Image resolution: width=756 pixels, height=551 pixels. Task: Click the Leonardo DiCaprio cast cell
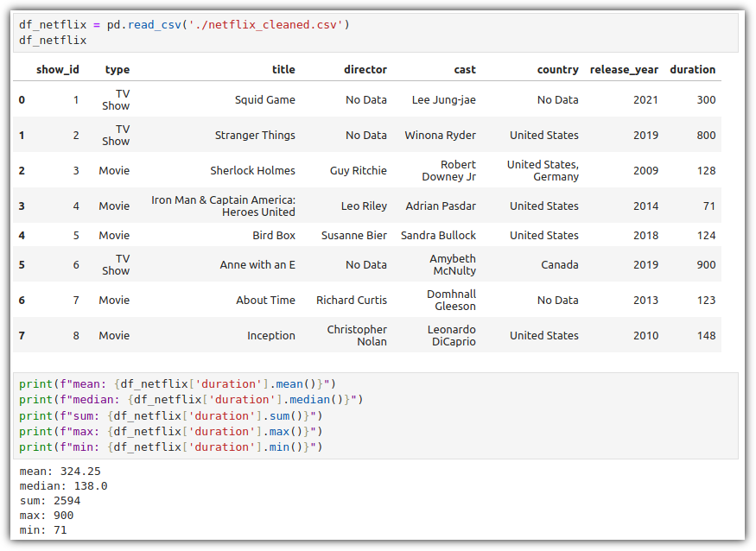click(x=451, y=335)
